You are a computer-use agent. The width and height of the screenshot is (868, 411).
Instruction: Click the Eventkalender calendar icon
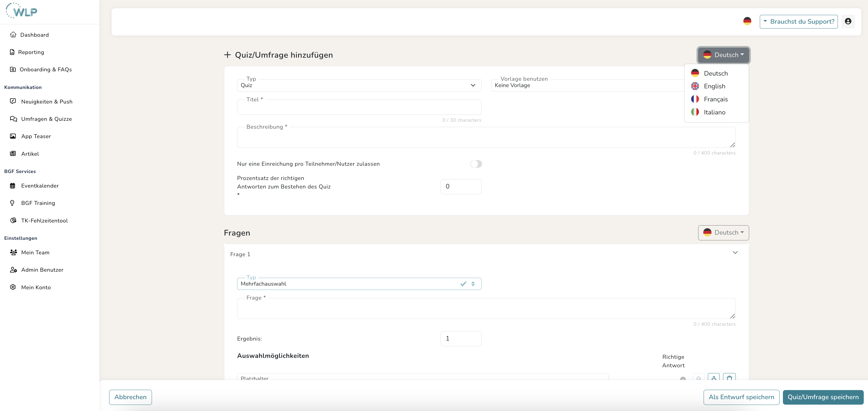tap(13, 186)
